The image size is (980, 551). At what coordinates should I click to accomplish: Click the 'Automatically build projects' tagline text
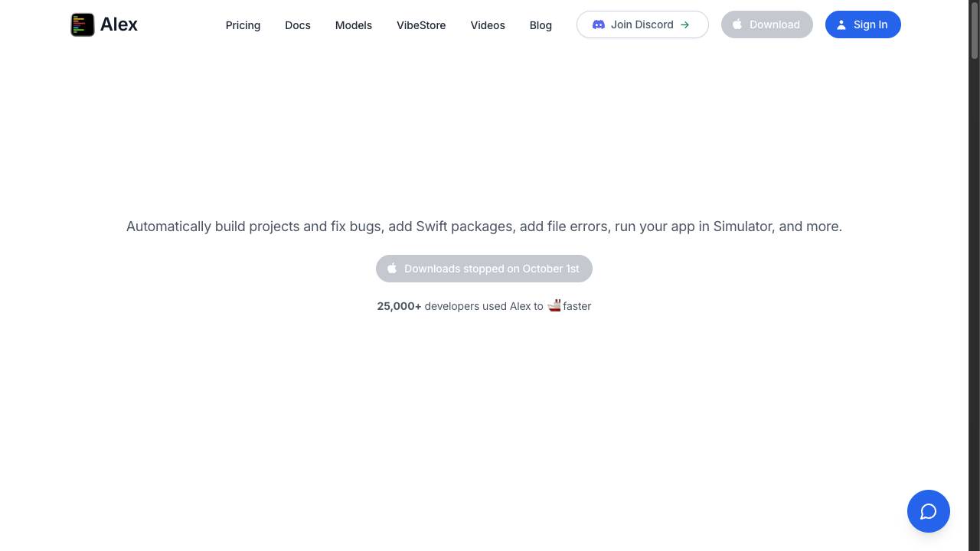pos(484,227)
